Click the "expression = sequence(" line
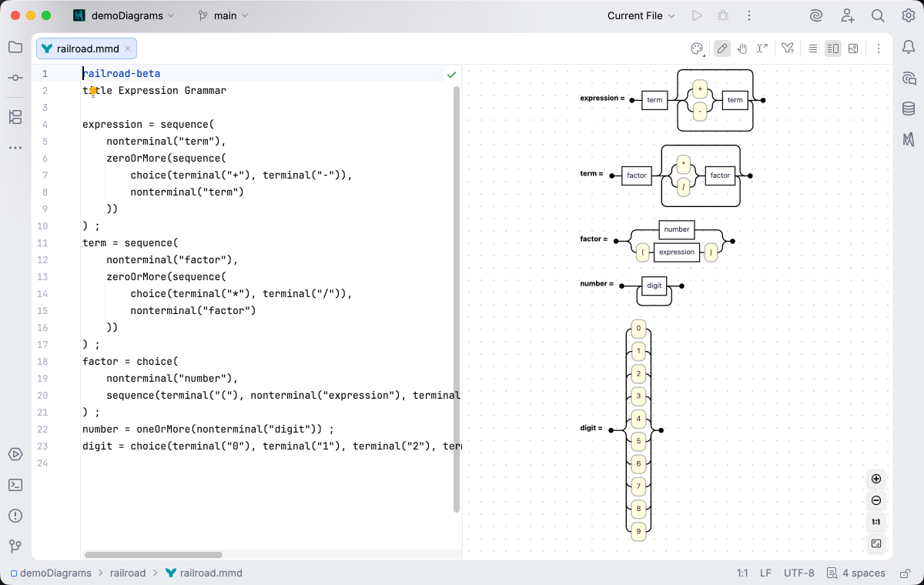Viewport: 924px width, 585px height. click(148, 125)
